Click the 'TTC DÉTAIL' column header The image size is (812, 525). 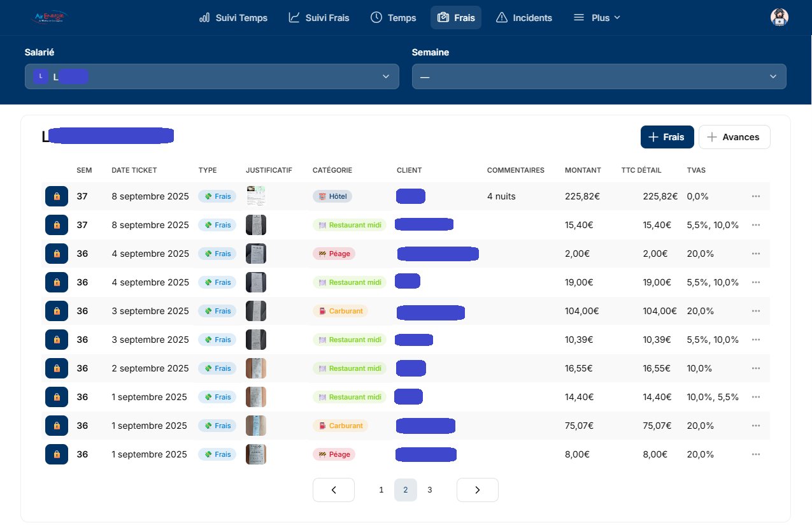(641, 170)
